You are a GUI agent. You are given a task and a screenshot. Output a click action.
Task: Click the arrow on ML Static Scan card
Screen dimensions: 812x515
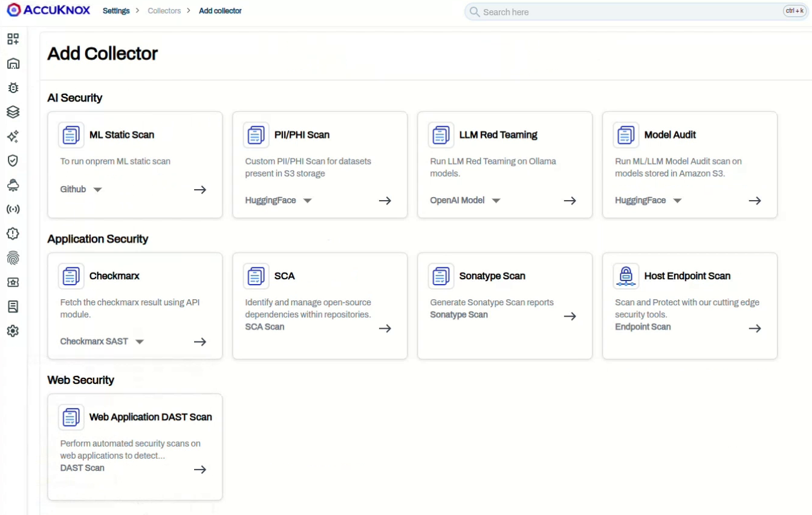click(x=200, y=190)
